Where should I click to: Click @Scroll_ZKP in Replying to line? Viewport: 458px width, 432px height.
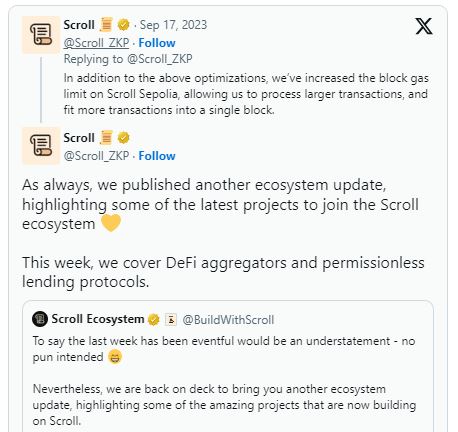tap(160, 59)
